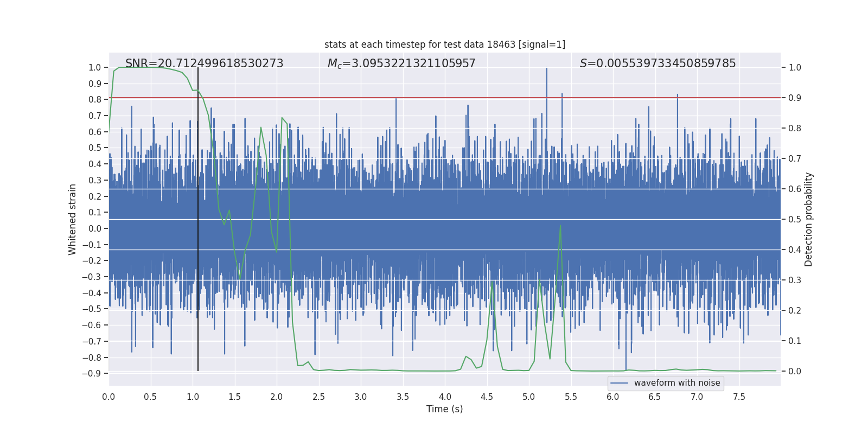
Task: Click the 2.5 tick on time axis
Action: 318,397
